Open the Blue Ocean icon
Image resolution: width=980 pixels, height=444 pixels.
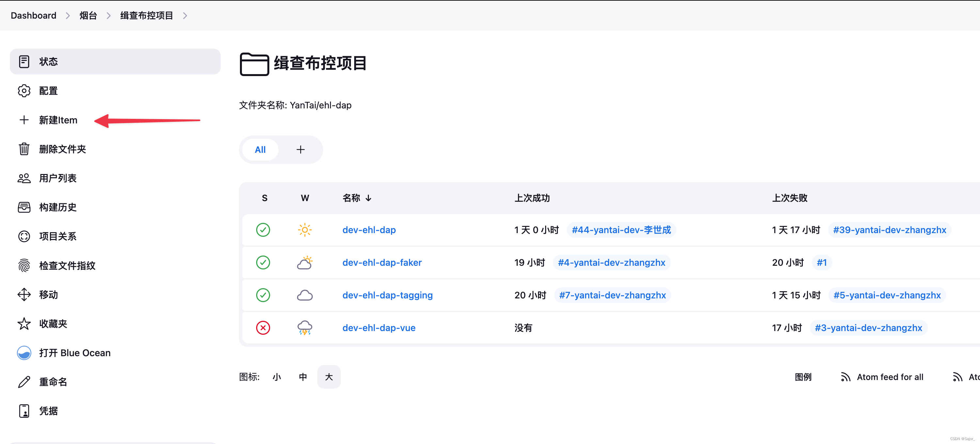pyautogui.click(x=24, y=353)
